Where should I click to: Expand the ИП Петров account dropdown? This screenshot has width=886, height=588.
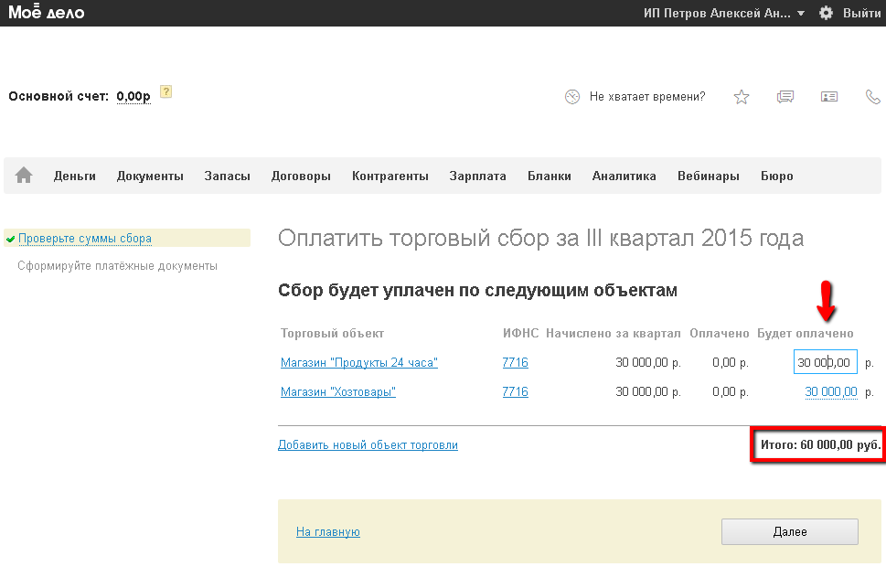724,13
